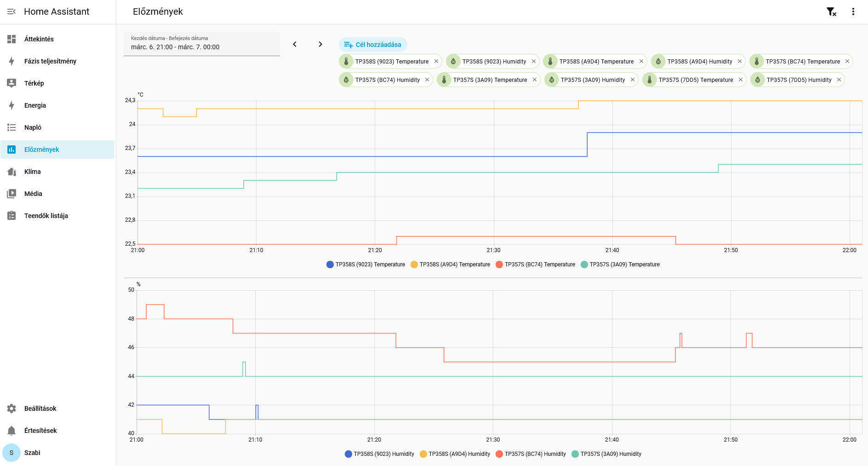This screenshot has height=466, width=868.
Task: Select the Napló menu item
Action: (57, 127)
